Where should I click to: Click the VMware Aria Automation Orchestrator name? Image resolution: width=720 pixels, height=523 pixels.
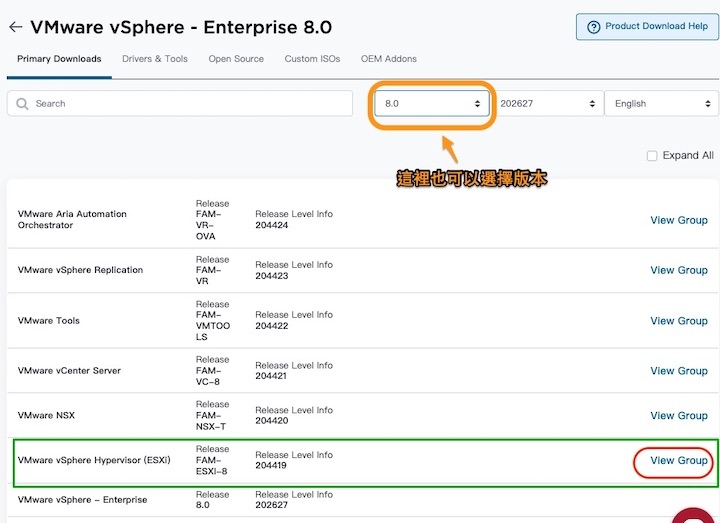(x=72, y=219)
